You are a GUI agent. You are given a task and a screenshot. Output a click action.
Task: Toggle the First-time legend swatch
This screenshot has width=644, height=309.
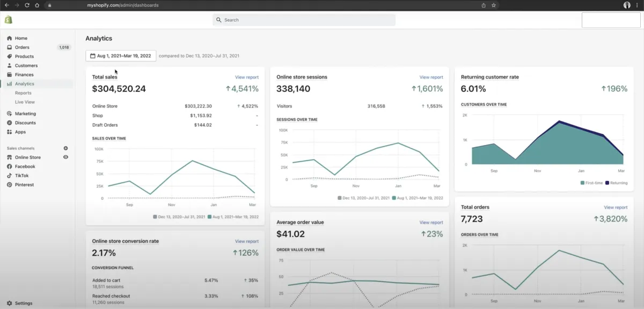[582, 183]
